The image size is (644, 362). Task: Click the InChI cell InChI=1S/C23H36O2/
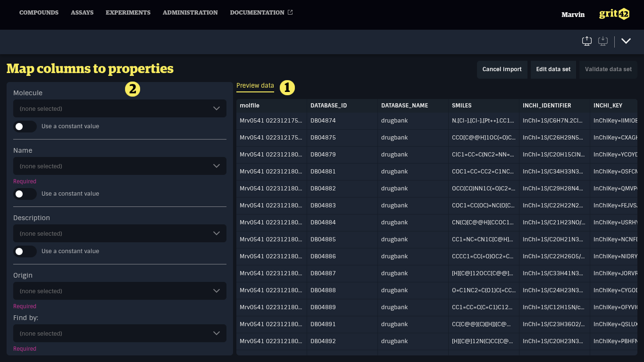[x=554, y=324]
